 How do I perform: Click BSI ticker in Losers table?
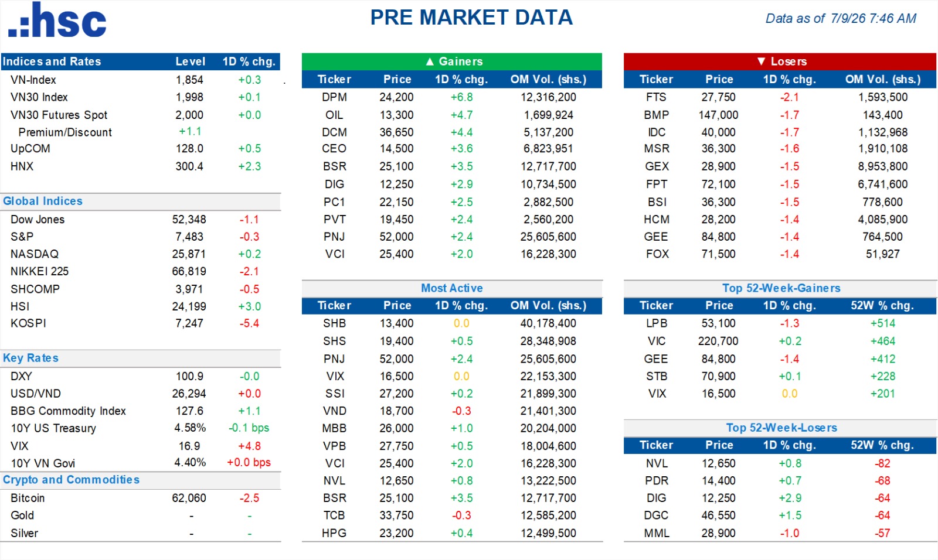tap(657, 202)
